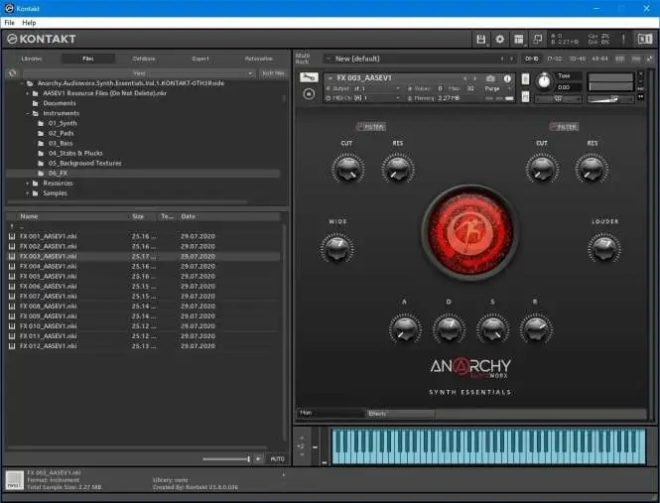The height and width of the screenshot is (503, 660).
Task: Toggle the NI info panel icon at top right
Action: tap(644, 39)
